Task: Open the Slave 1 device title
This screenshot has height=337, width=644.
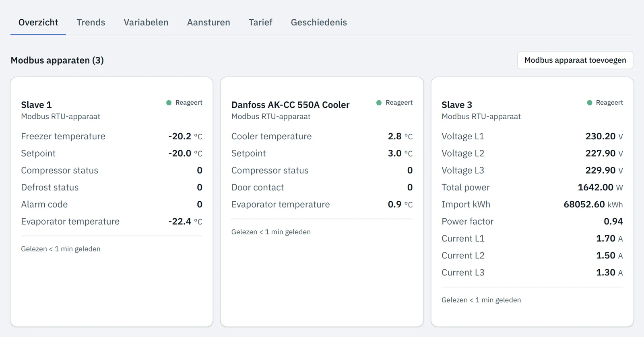Action: (36, 105)
